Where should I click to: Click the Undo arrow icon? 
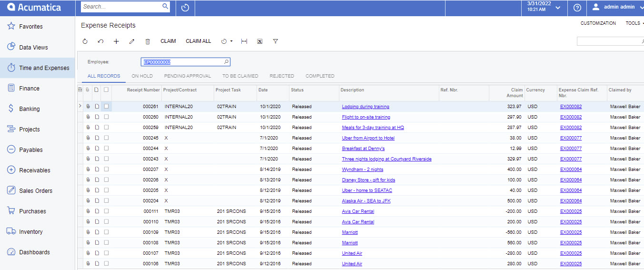(x=100, y=41)
